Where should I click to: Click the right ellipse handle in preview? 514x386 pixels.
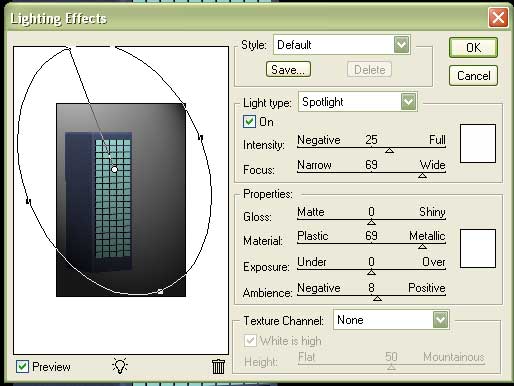point(201,137)
